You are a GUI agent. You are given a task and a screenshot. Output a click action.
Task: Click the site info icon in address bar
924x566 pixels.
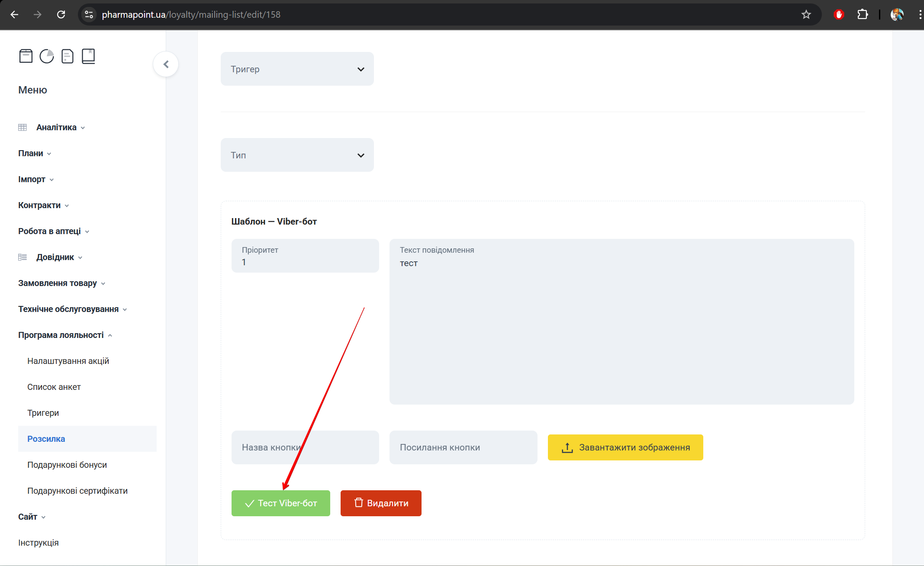pos(89,15)
